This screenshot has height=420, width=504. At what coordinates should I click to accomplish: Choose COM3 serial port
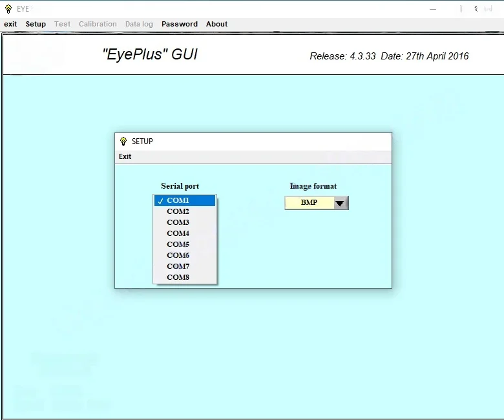pos(185,222)
